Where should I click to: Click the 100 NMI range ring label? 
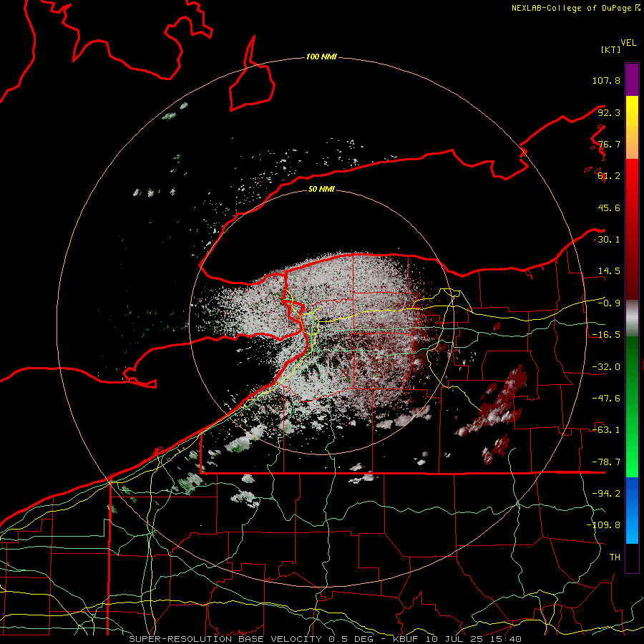(321, 57)
